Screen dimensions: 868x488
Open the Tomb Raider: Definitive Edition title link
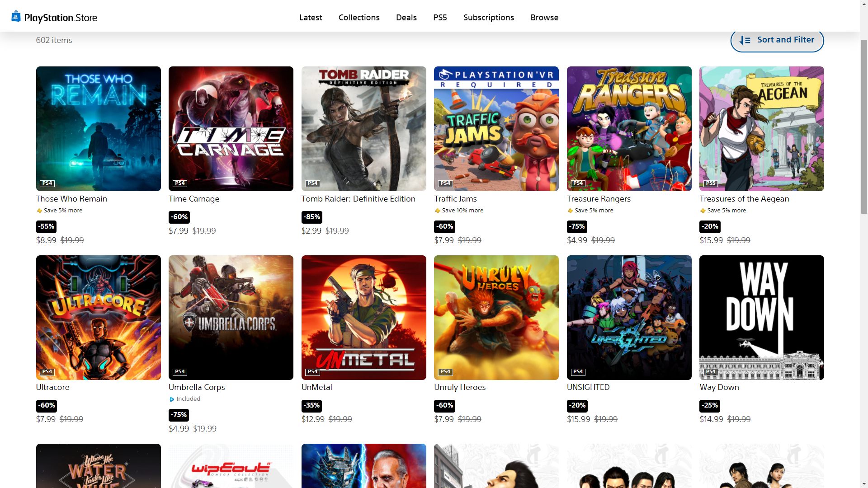pyautogui.click(x=358, y=199)
